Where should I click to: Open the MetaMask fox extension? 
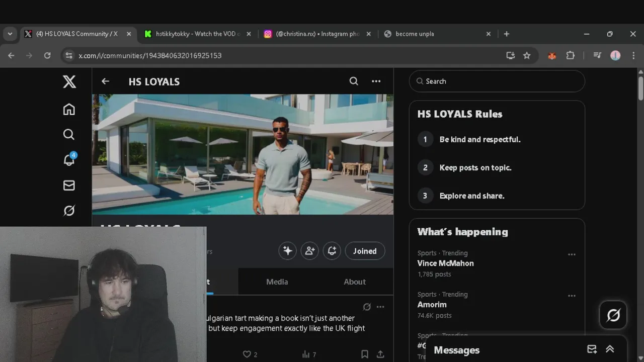tap(552, 55)
